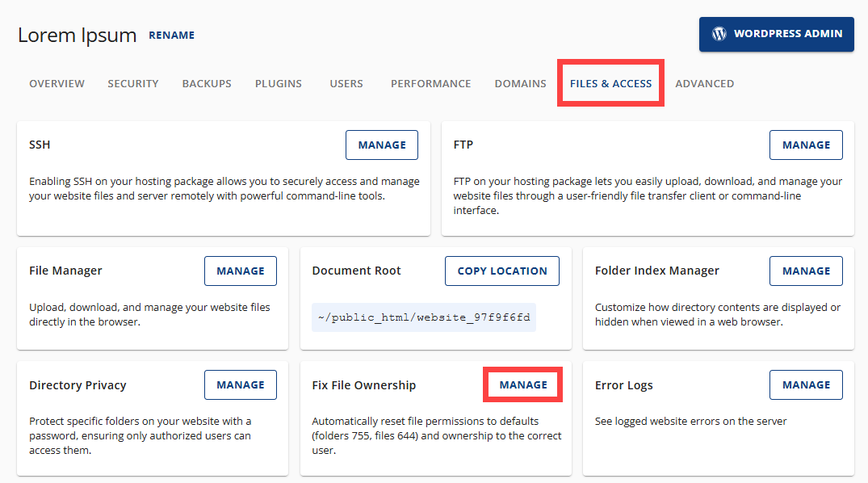
Task: Select the public_html path text field
Action: (423, 317)
